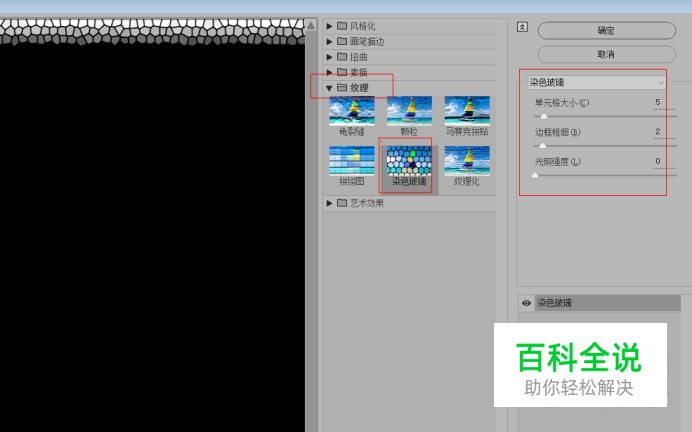This screenshot has width=692, height=432.
Task: Select the 拼缀图 filter thumbnail
Action: point(352,161)
